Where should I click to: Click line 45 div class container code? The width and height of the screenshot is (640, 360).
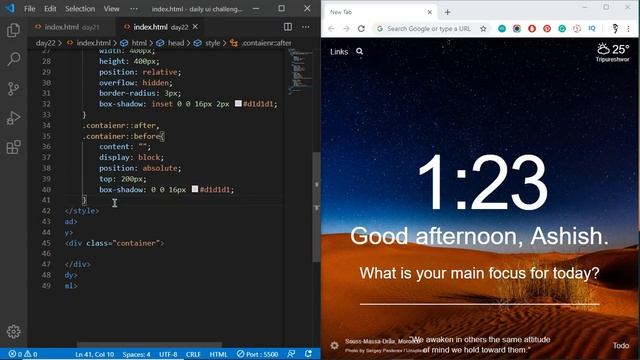[114, 243]
